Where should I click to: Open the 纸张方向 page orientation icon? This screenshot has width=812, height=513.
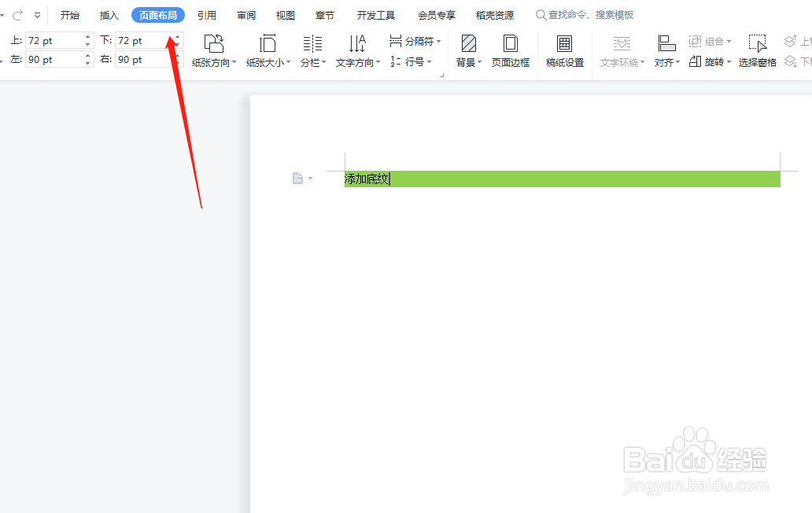(213, 43)
